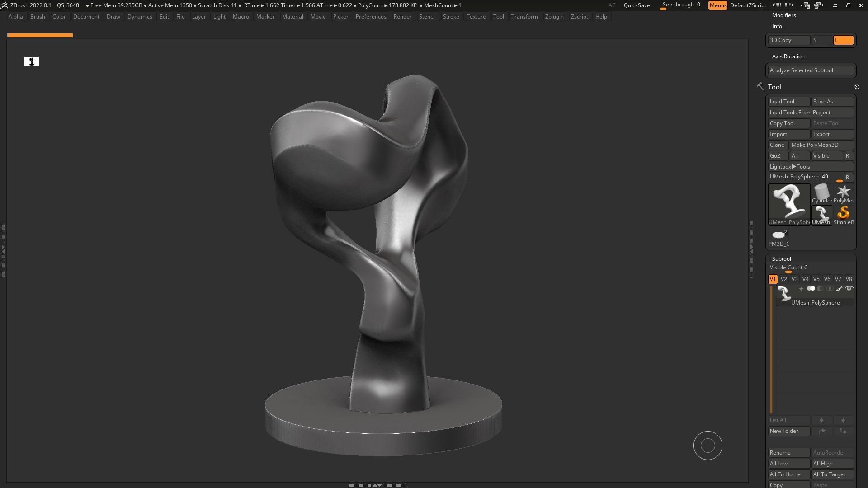Toggle union boolean mode on UMesh_PolySphere subtool
Screen dimensions: 868x488
811,288
